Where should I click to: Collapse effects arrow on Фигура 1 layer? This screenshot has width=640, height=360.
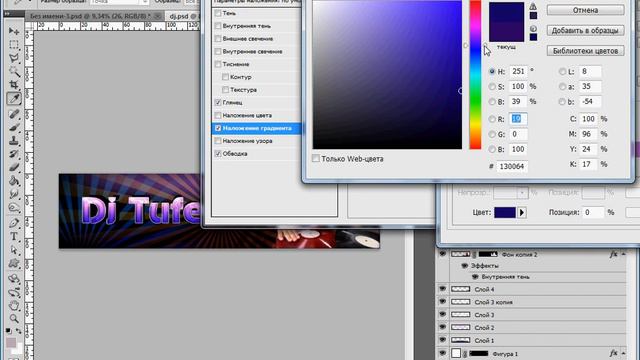point(623,353)
